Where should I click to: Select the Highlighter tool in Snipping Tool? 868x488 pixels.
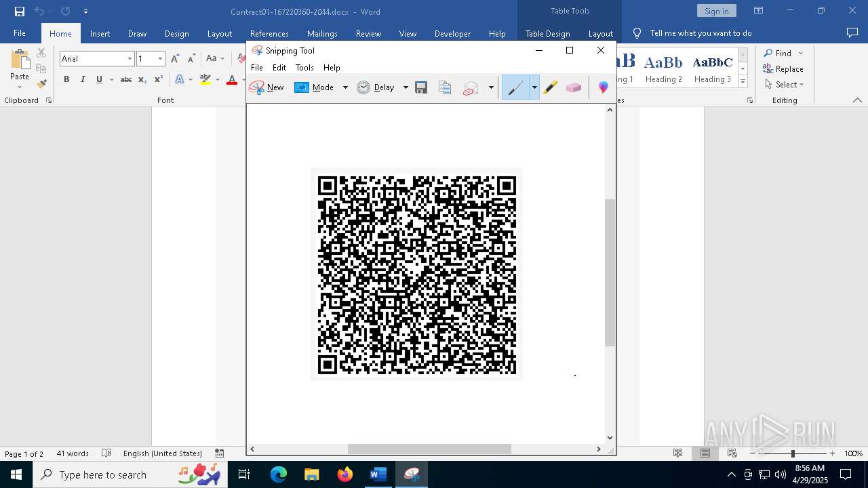coord(551,87)
